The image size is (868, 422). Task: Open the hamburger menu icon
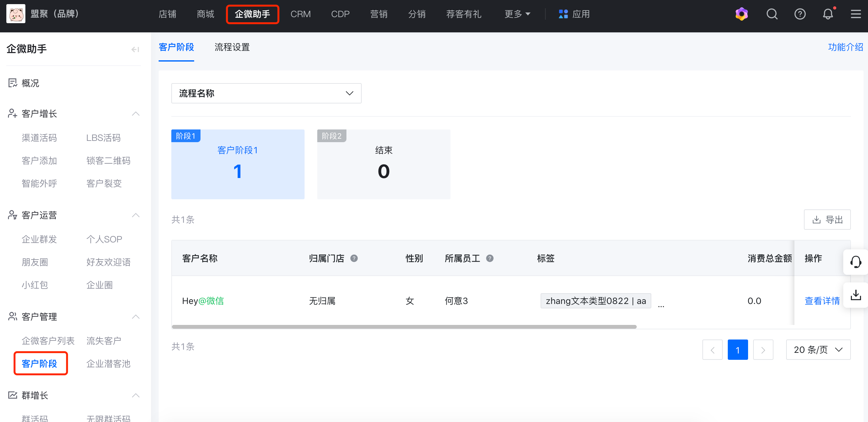click(x=856, y=14)
